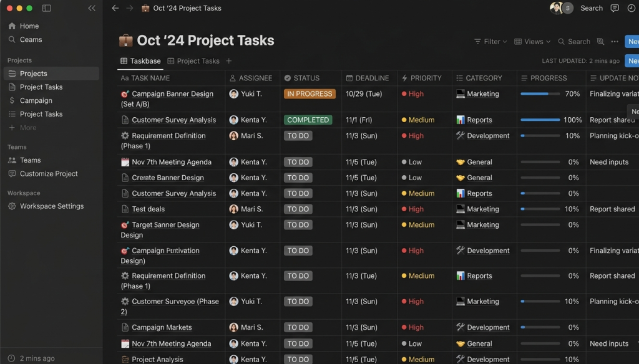Viewport: 639px width, 364px height.
Task: Click the magnifier icon beside table Search
Action: (600, 42)
